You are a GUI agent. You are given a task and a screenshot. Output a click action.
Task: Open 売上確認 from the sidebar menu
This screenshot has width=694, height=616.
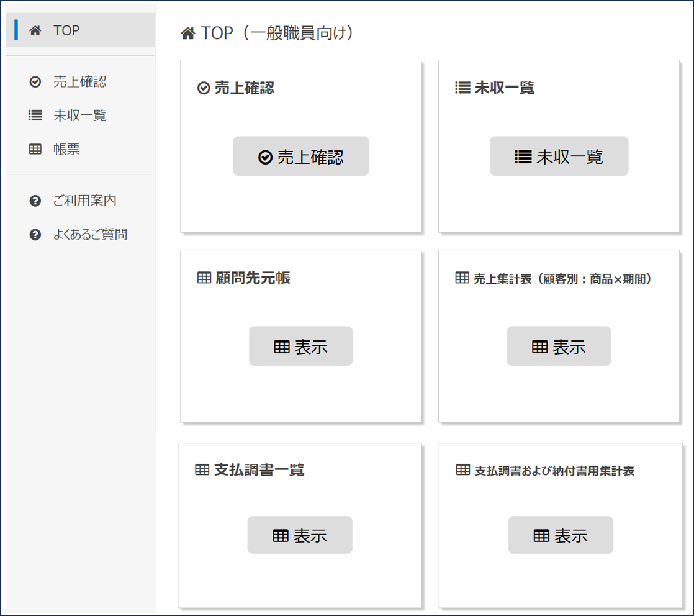pyautogui.click(x=79, y=82)
